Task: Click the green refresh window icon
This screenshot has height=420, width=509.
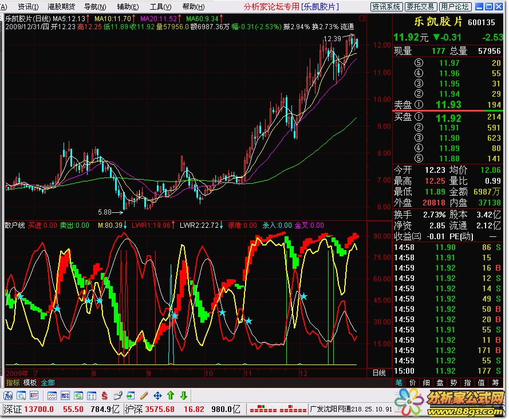Action: pos(78,395)
